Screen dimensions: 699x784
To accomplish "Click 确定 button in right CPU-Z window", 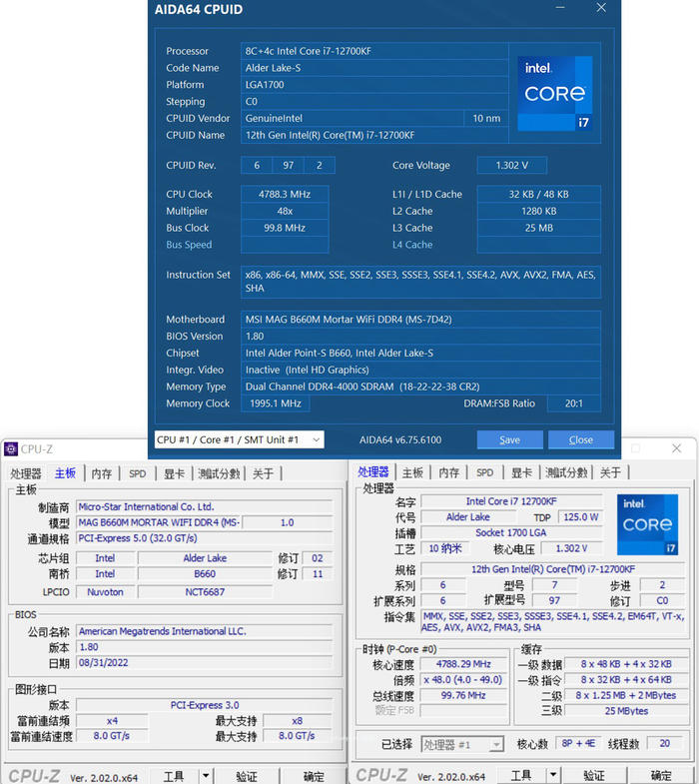I will tap(661, 775).
